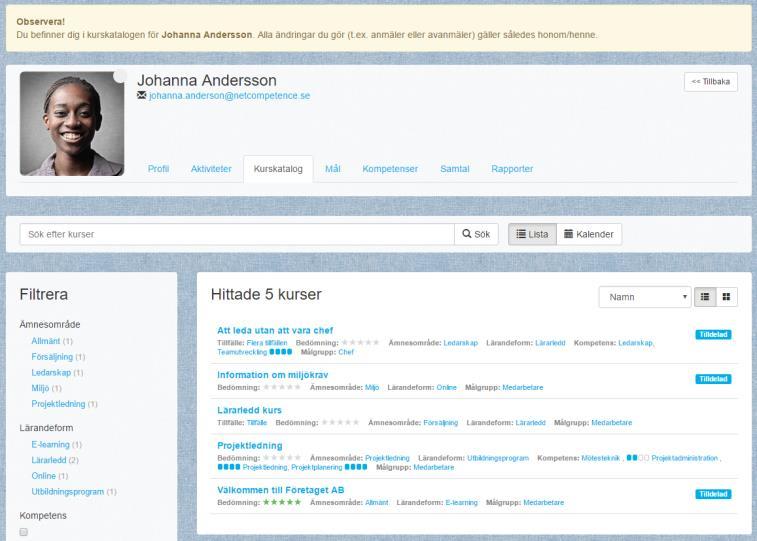Open course Att leda utan att vara chef
Viewport: 757px width, 541px height.
coord(275,331)
